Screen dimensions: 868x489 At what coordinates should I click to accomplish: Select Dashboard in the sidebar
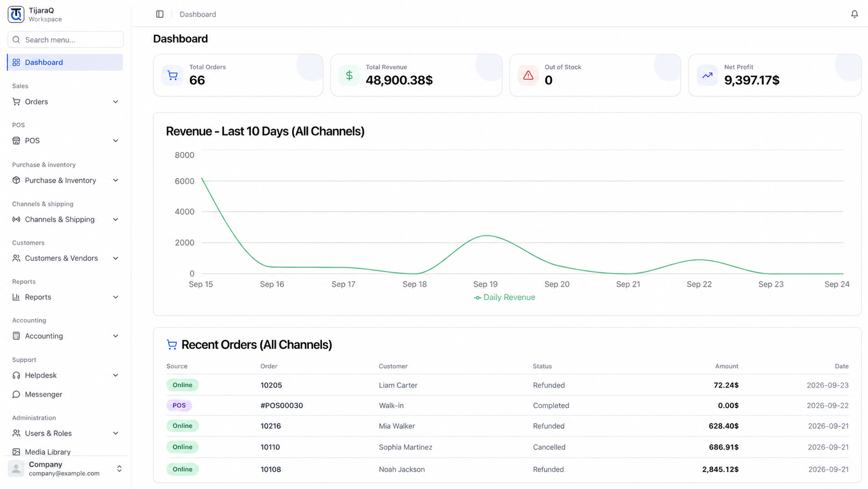click(x=65, y=62)
